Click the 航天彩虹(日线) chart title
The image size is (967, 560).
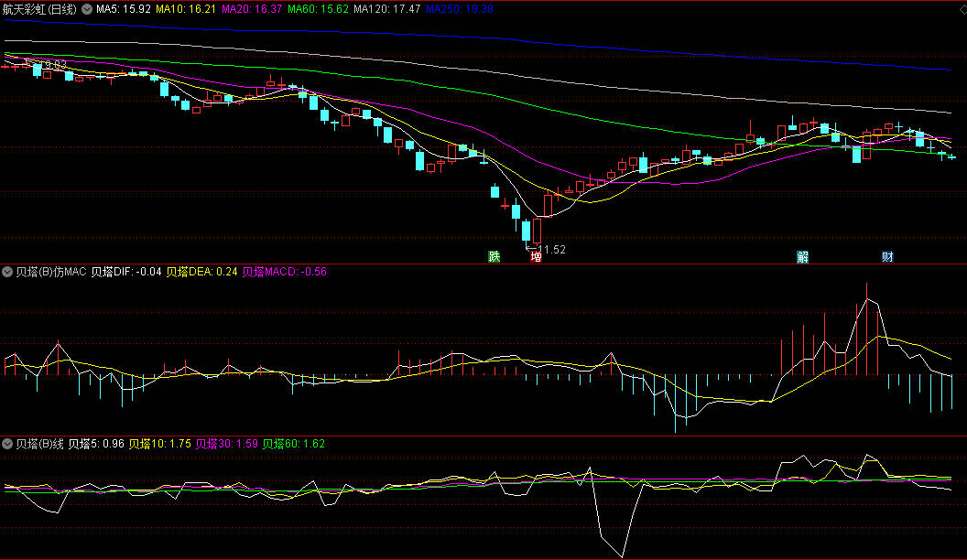pos(39,9)
